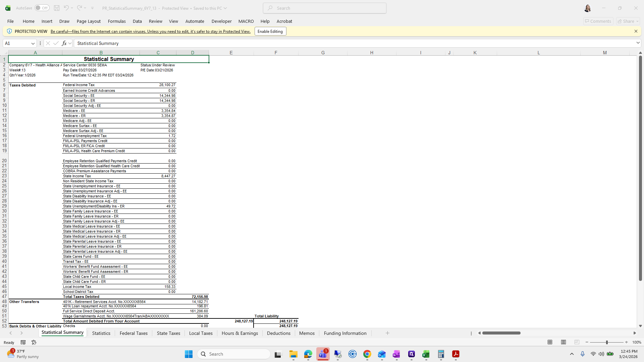Click the Save icon in title bar

point(57,8)
